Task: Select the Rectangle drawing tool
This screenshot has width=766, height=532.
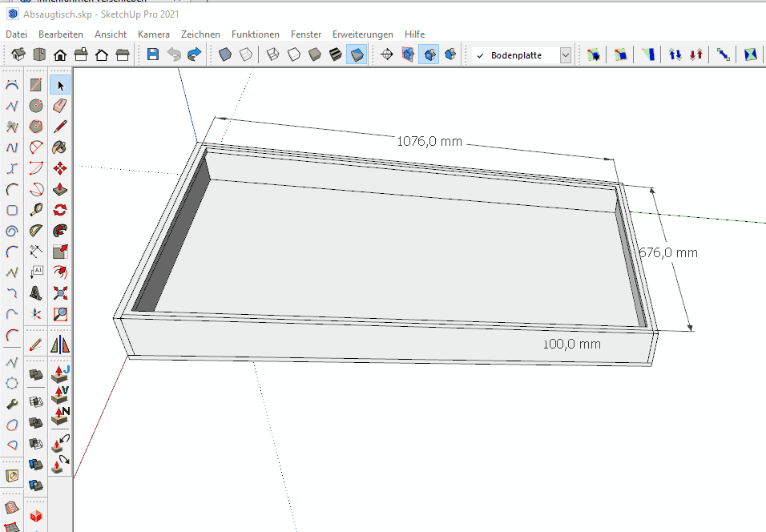Action: coord(36,85)
